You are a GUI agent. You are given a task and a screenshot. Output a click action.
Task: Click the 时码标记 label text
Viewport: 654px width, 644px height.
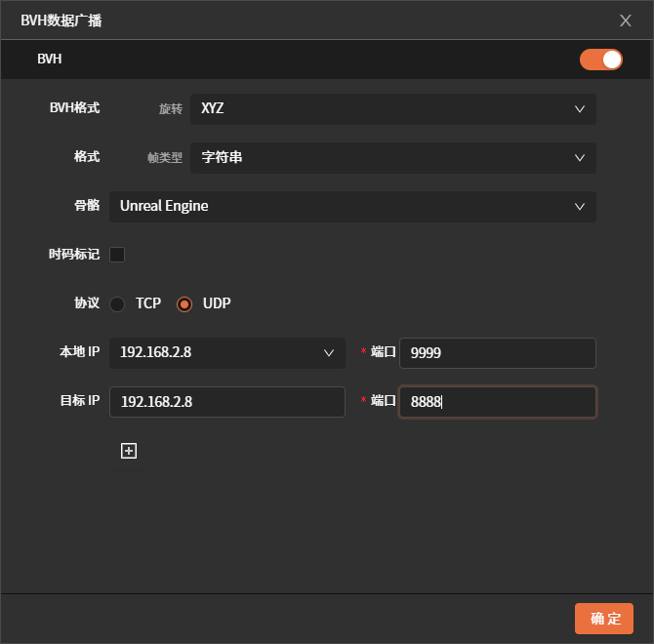(74, 255)
